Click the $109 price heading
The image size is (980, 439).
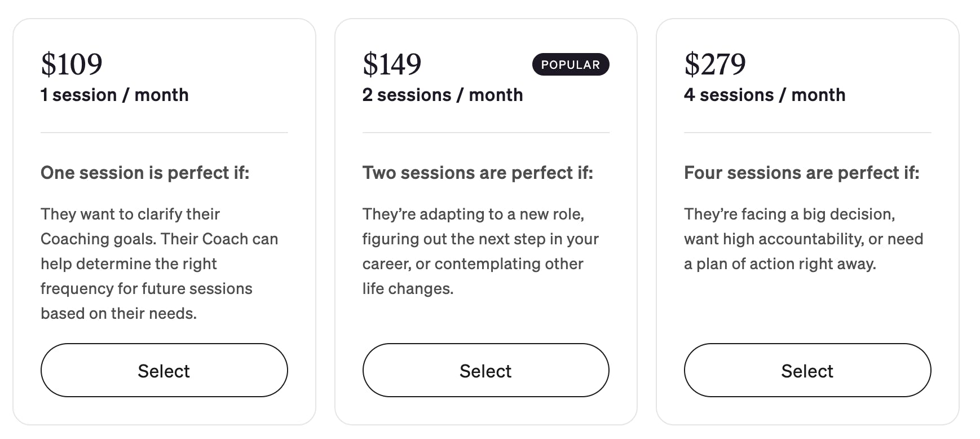pyautogui.click(x=72, y=64)
